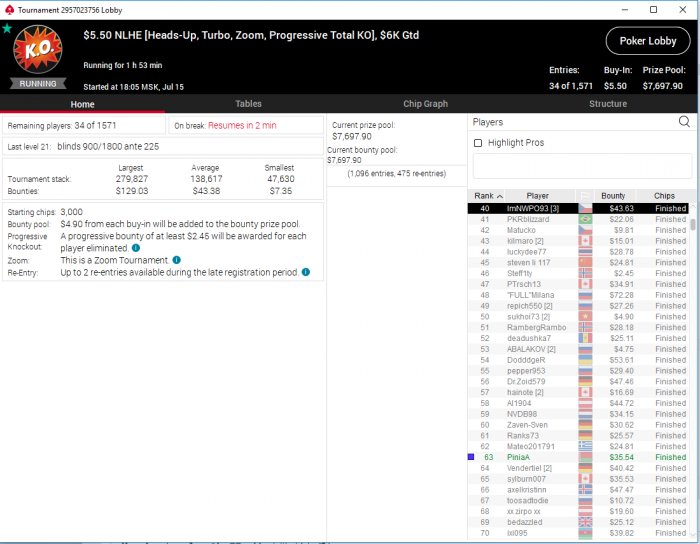Select player row Ranks73
This screenshot has height=544, width=700.
[578, 436]
